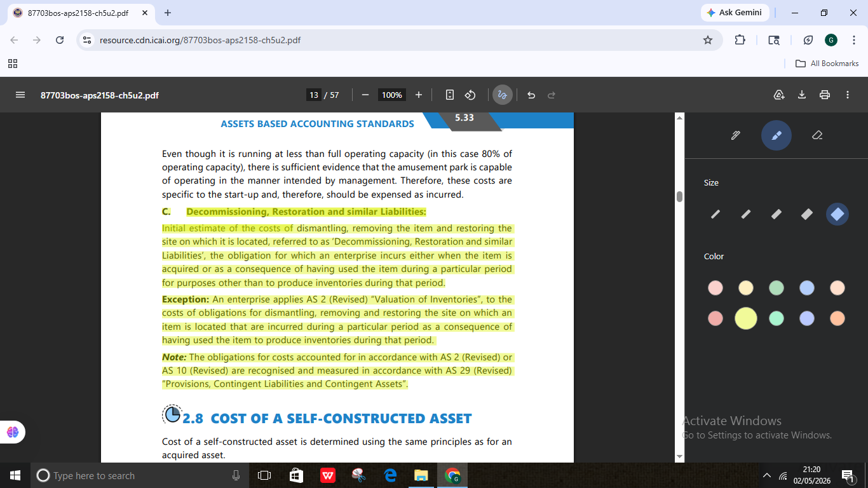The width and height of the screenshot is (868, 488).
Task: View site information for resource.cdn.icai.org
Action: click(88, 40)
